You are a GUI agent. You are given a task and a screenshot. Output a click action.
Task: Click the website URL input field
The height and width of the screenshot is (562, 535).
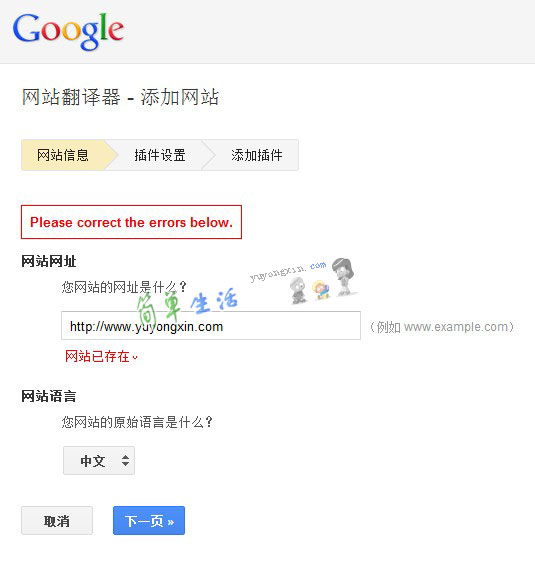point(211,325)
